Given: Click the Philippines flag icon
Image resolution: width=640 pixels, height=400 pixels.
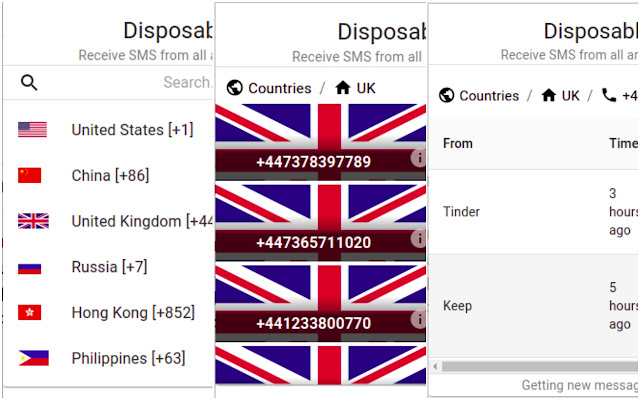Looking at the screenshot, I should click(31, 358).
